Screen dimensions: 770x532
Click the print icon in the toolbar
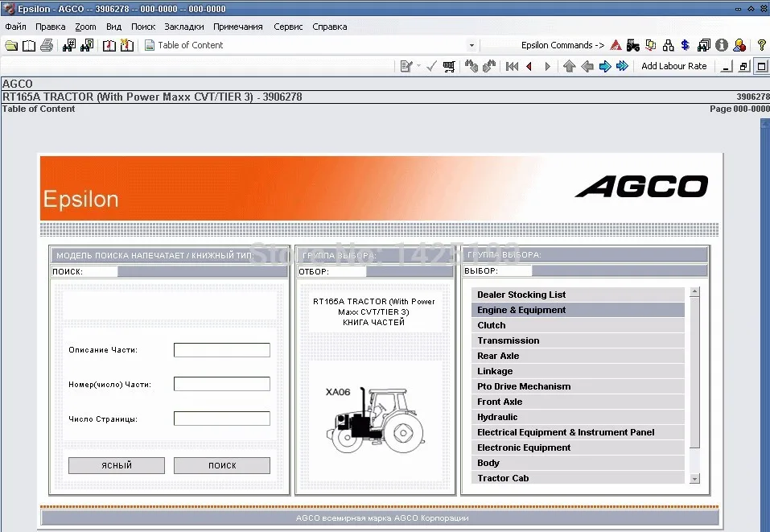pyautogui.click(x=47, y=46)
